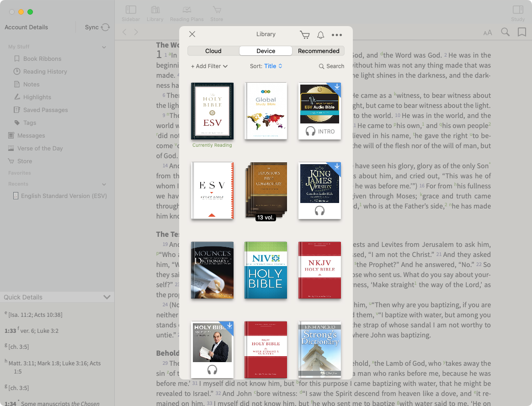The image size is (532, 406).
Task: Open Store in the sidebar
Action: (x=24, y=161)
